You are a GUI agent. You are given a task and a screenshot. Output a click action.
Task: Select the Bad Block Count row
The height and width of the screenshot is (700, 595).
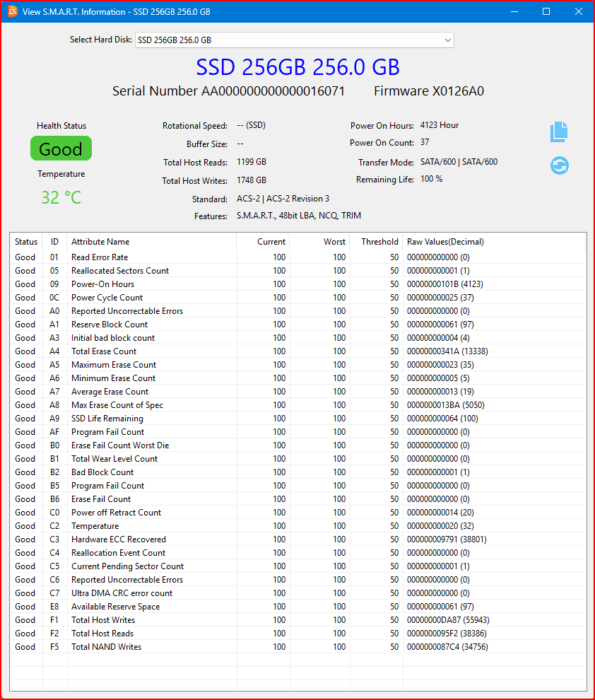[x=298, y=472]
